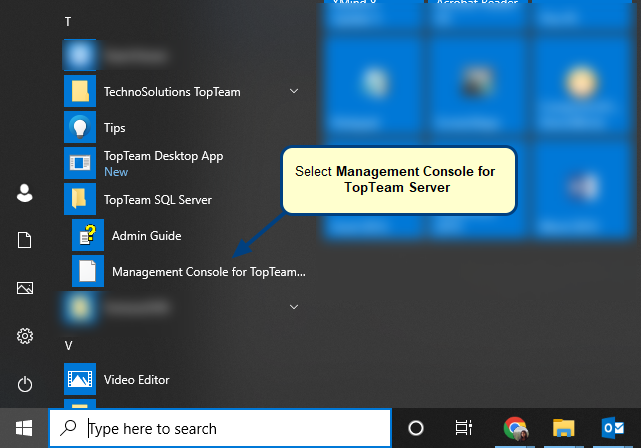This screenshot has width=641, height=448.
Task: Click the letter T section header
Action: coord(68,22)
